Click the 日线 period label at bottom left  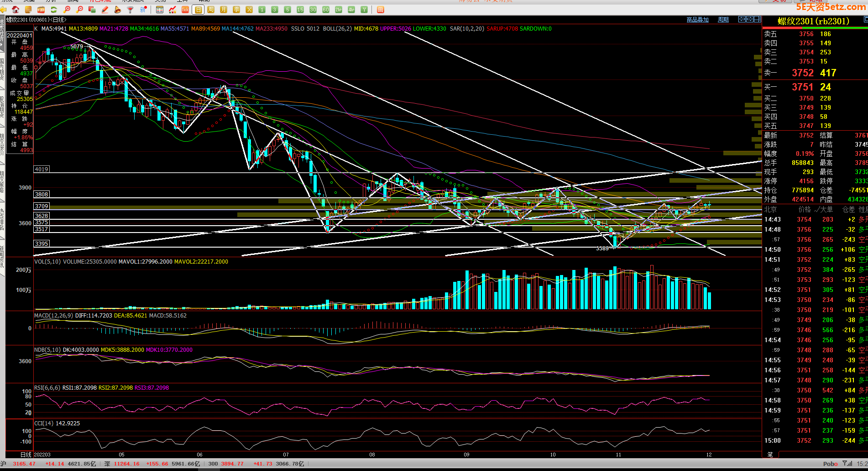click(x=26, y=455)
